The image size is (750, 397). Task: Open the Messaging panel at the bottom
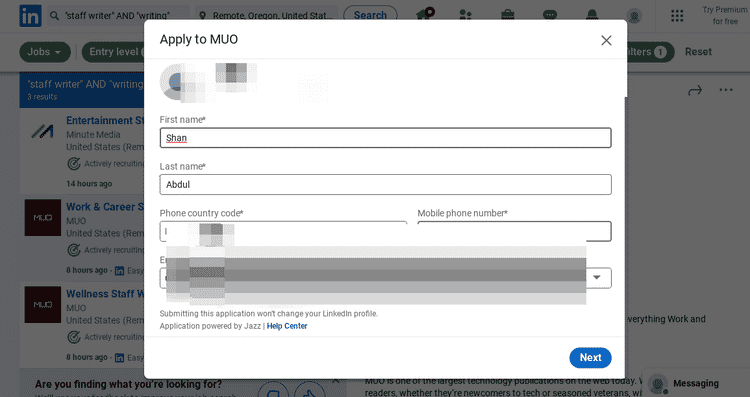pos(695,383)
